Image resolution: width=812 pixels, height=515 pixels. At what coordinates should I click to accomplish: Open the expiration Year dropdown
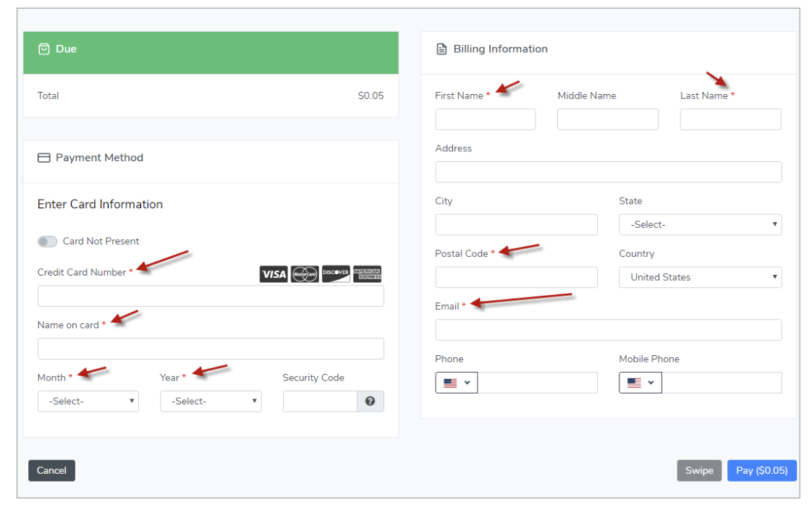(x=211, y=401)
